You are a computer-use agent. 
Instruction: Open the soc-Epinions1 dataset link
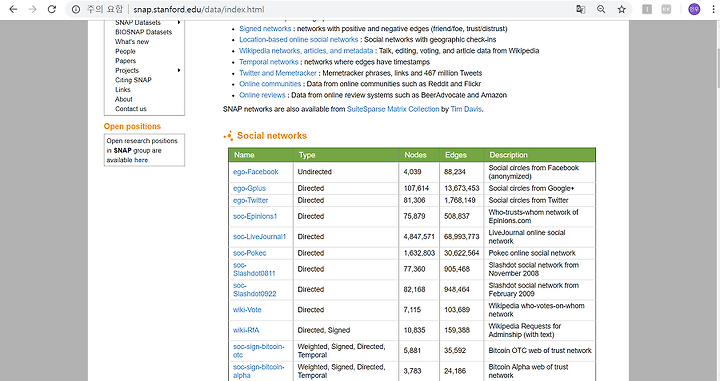(x=255, y=216)
